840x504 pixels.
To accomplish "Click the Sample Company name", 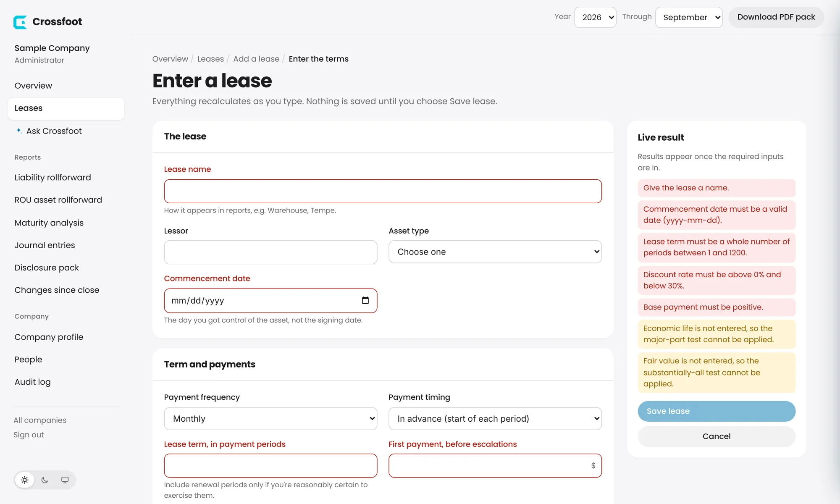I will click(x=52, y=48).
